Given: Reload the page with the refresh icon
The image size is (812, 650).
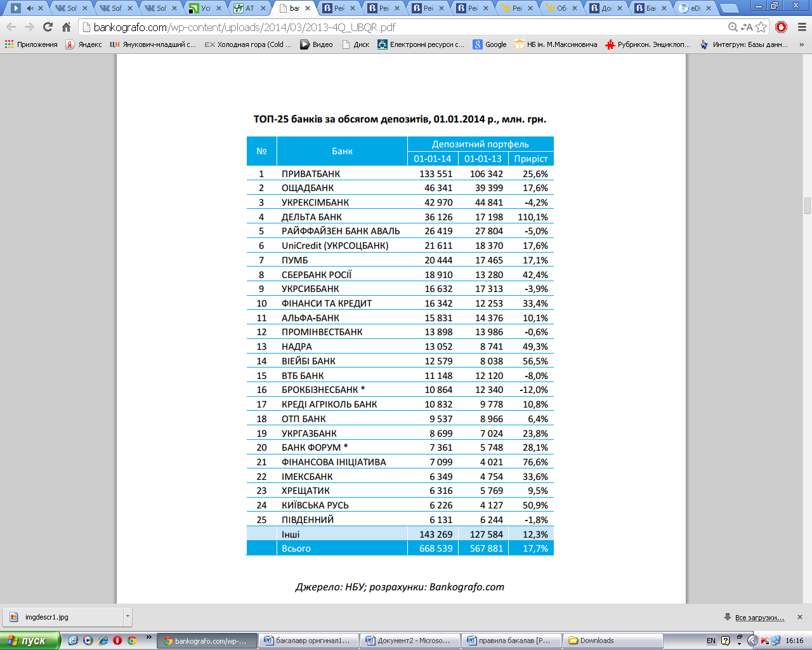Looking at the screenshot, I should point(48,27).
